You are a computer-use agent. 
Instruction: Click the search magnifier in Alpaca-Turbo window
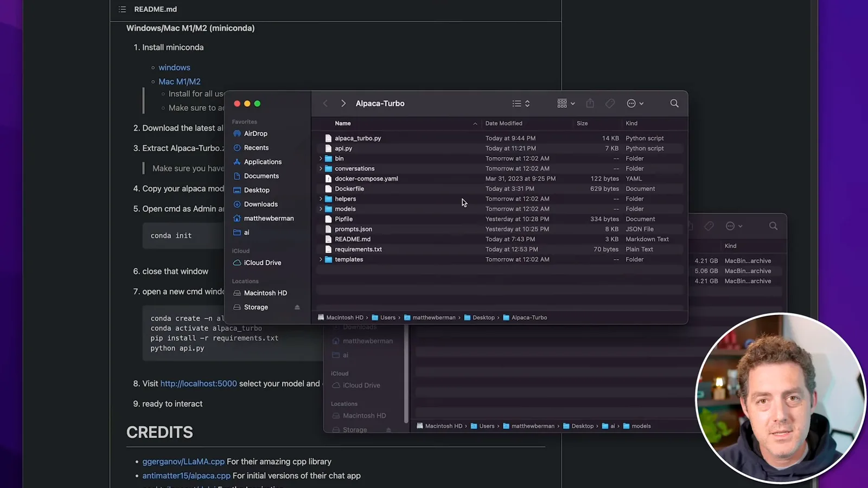(674, 104)
